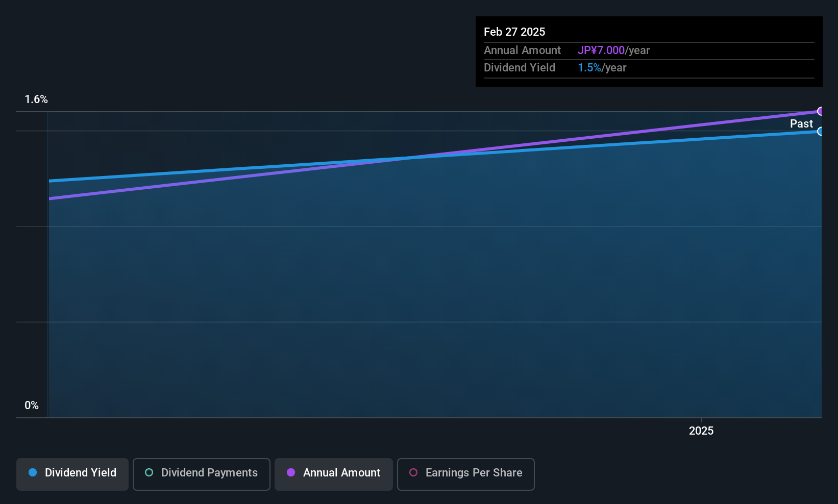
Task: Enable the Earnings Per Share series
Action: coord(466,474)
